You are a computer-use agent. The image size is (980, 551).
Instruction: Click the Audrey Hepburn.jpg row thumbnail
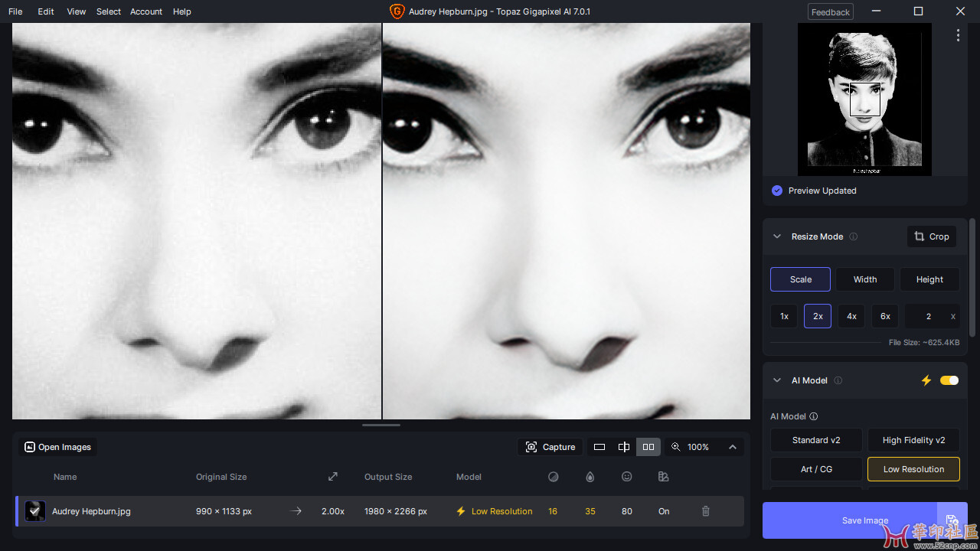pos(34,511)
